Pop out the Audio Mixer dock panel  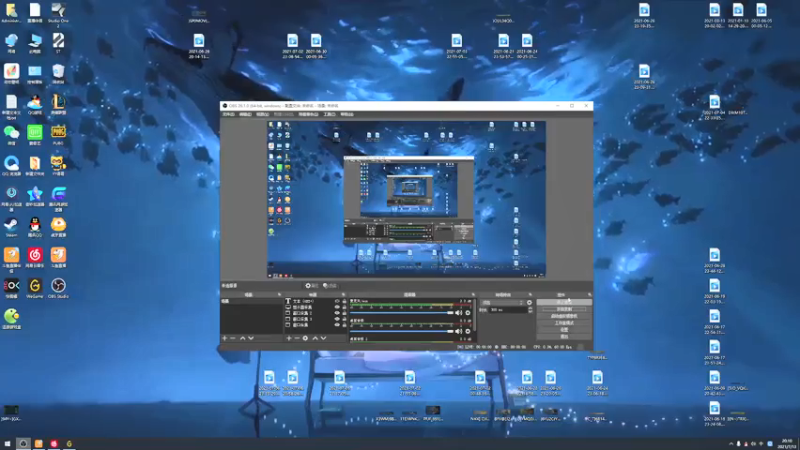[x=473, y=295]
